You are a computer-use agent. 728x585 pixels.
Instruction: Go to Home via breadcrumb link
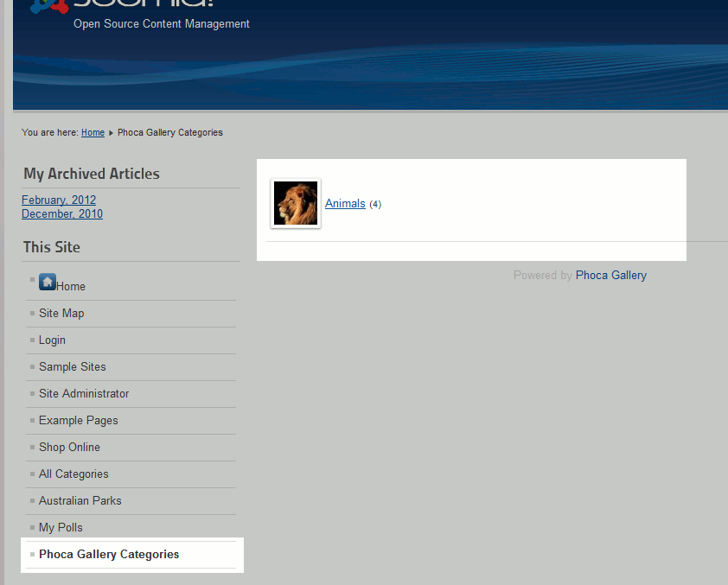[93, 133]
